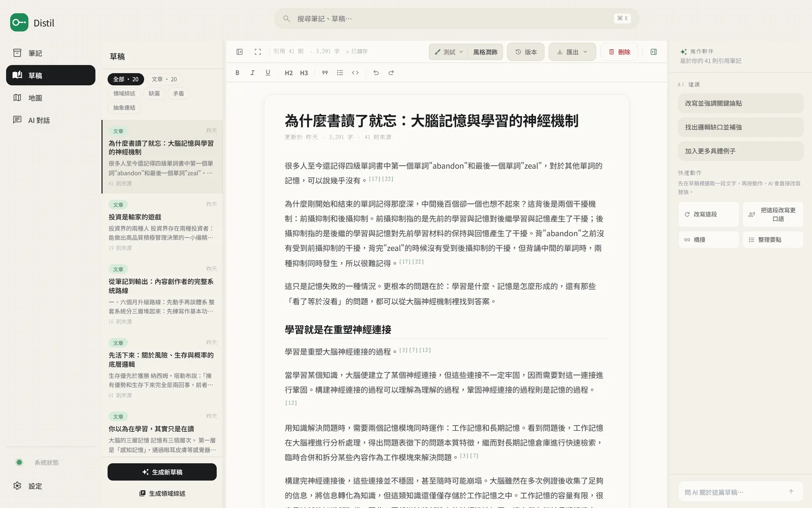Open the 草稿 drafts section

[51, 75]
